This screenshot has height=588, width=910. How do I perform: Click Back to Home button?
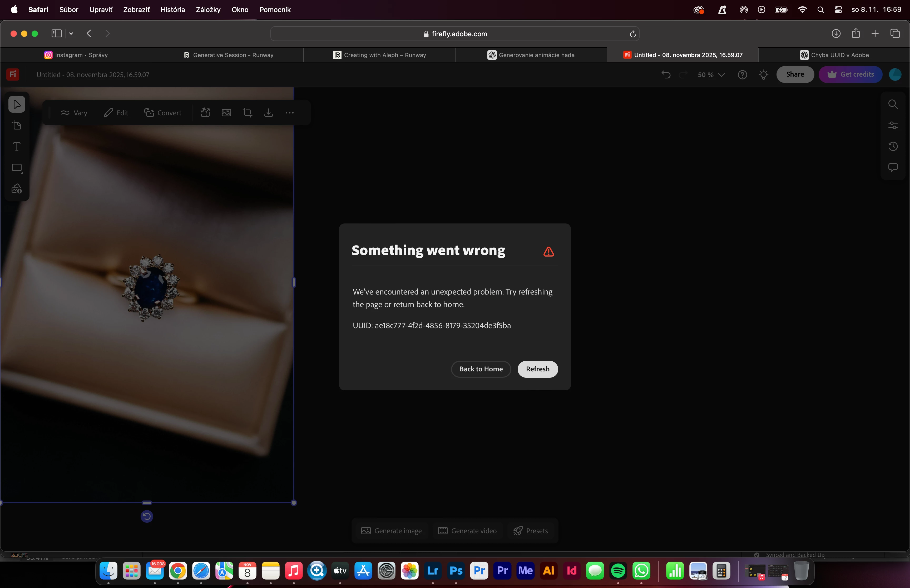tap(481, 369)
